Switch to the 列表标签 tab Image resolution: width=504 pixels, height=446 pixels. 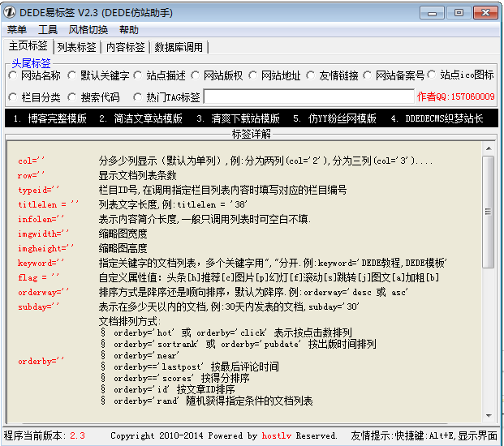coord(77,47)
